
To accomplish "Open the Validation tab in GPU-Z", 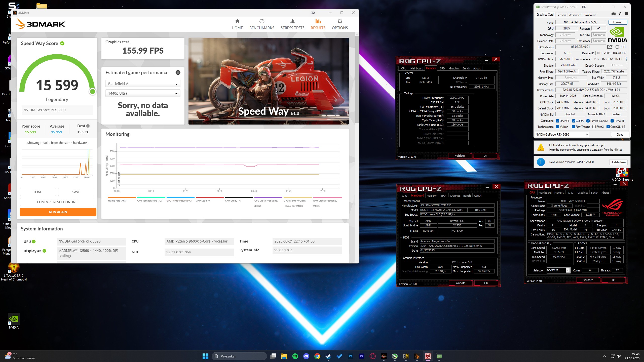I will (x=590, y=15).
